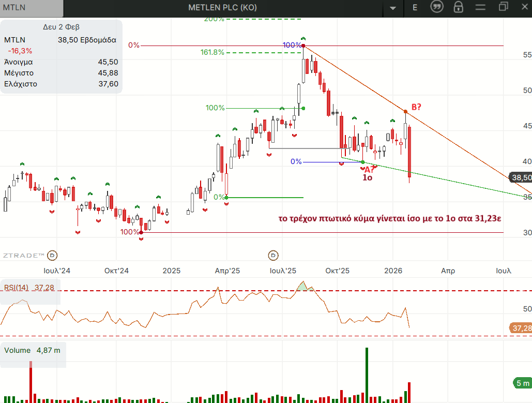
Task: Click the E period selector button
Action: coord(415,7)
